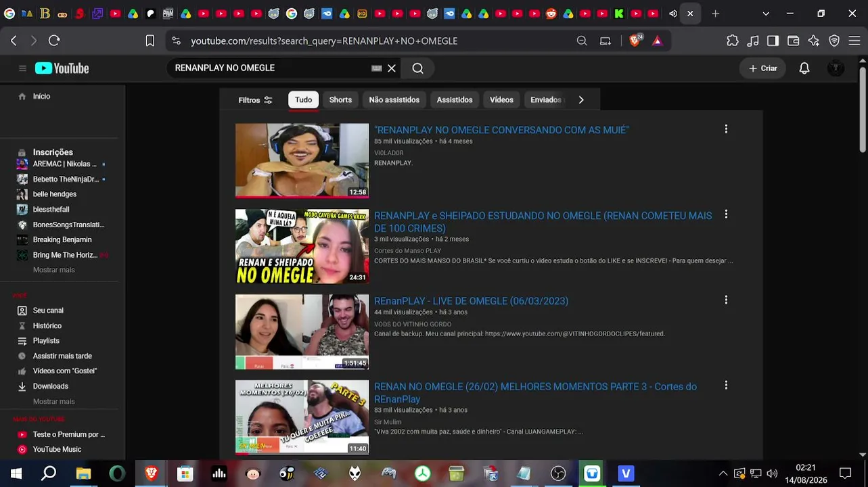This screenshot has width=868, height=487.
Task: Open File Explorer from the taskbar
Action: coord(83,473)
